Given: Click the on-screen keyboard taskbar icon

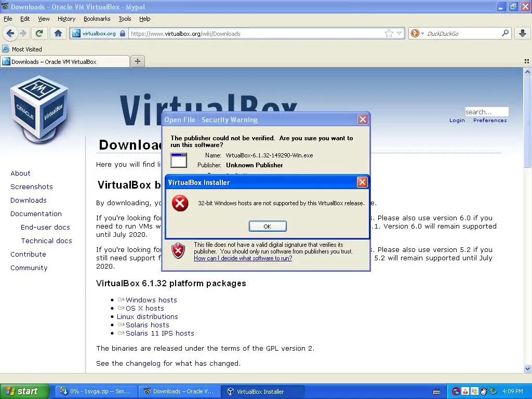Looking at the screenshot, I should pos(436,392).
